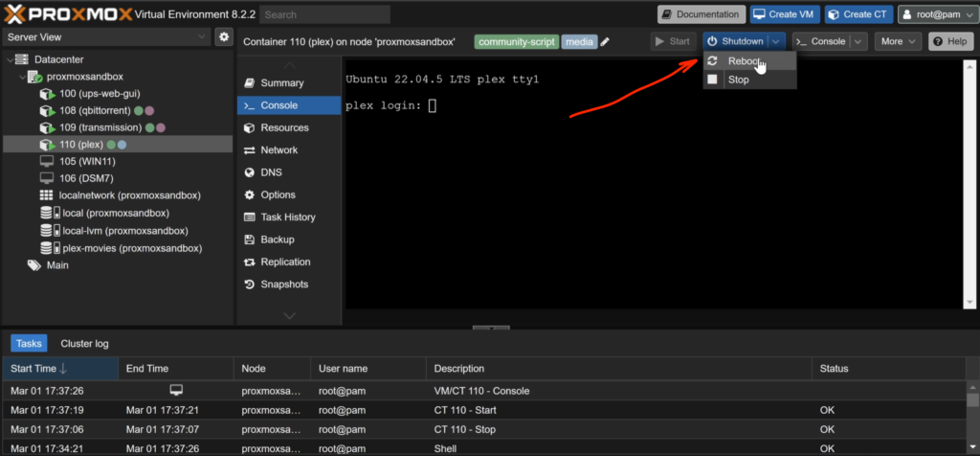Click the monitor icon in End Time column

coord(176,390)
